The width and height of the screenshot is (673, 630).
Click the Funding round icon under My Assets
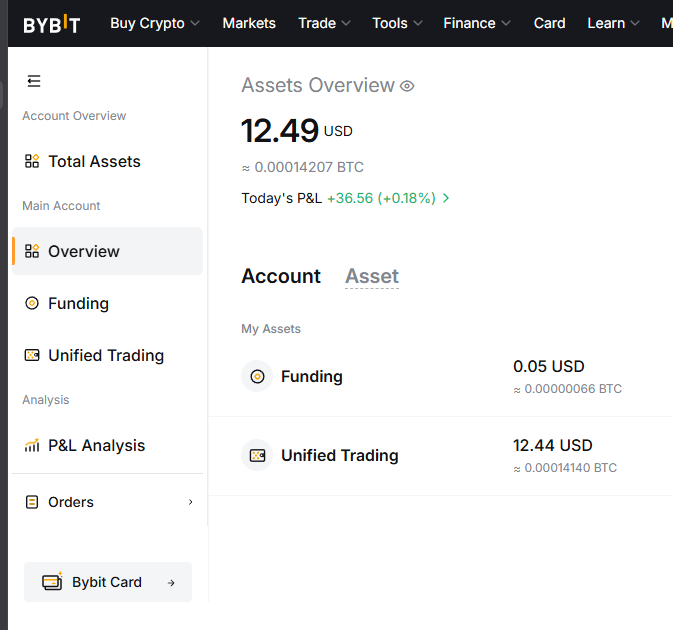(x=257, y=376)
